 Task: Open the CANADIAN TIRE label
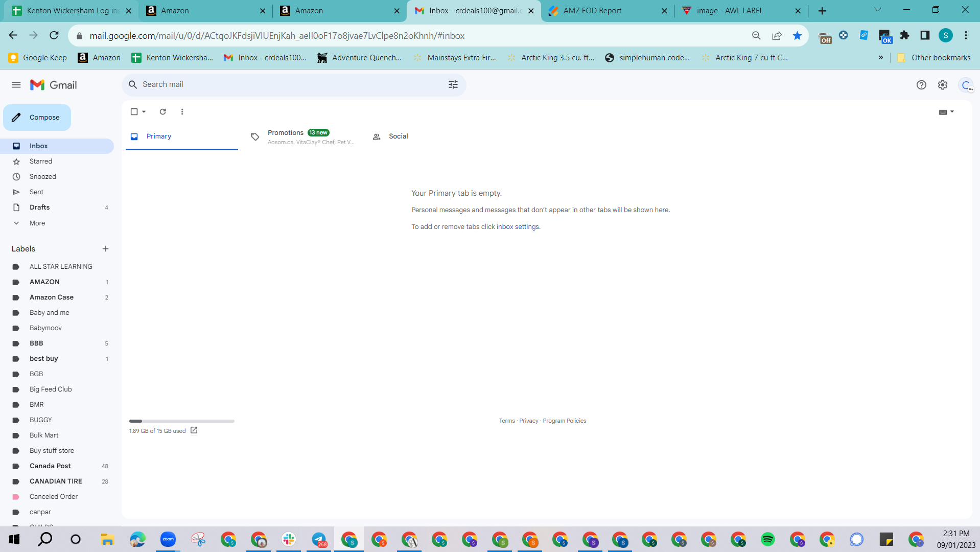pos(57,481)
